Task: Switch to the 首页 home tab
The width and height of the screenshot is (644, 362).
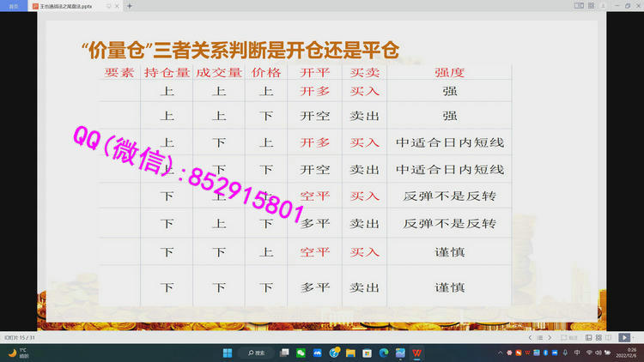Action: click(x=14, y=5)
